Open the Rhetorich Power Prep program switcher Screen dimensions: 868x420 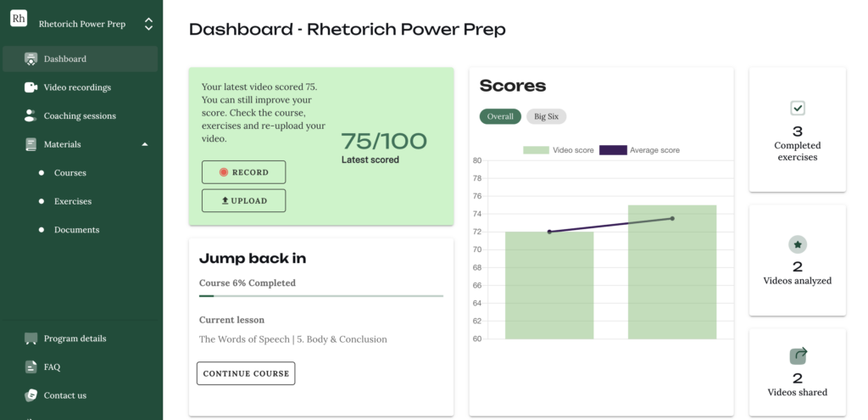(148, 25)
